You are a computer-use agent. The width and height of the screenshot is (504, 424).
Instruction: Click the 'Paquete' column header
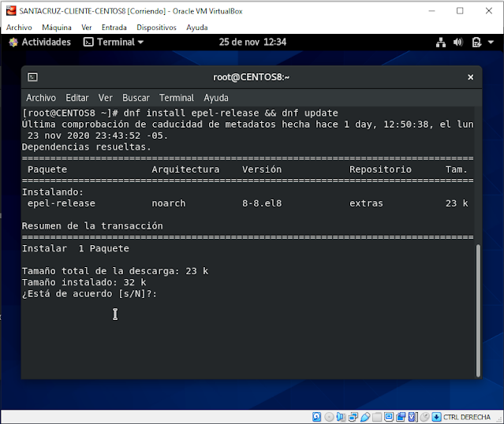pyautogui.click(x=47, y=169)
